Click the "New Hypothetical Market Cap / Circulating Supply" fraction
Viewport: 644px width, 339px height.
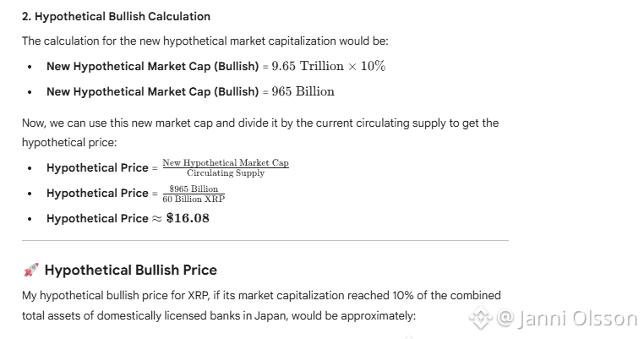tap(225, 167)
